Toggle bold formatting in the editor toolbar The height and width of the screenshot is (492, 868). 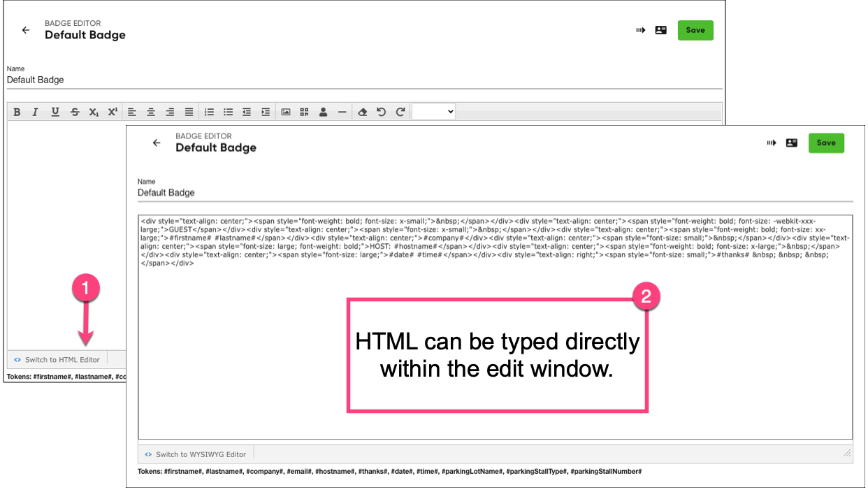tap(17, 111)
